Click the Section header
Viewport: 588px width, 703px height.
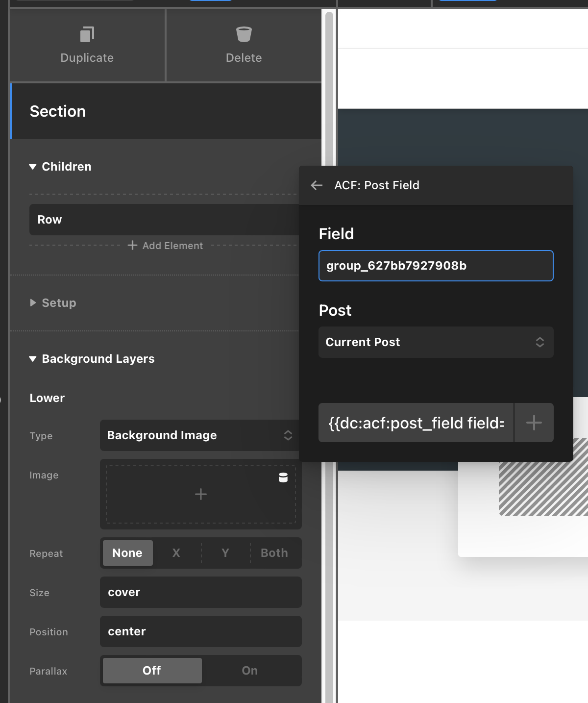[x=166, y=111]
